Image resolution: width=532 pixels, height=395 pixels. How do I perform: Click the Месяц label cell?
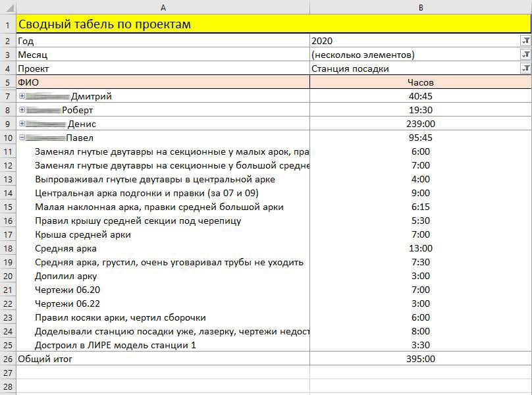pos(163,55)
